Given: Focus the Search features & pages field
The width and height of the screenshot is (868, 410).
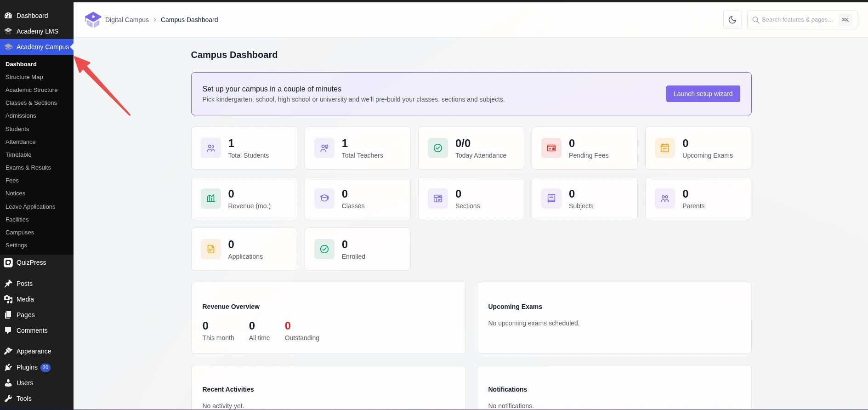Looking at the screenshot, I should coord(802,20).
